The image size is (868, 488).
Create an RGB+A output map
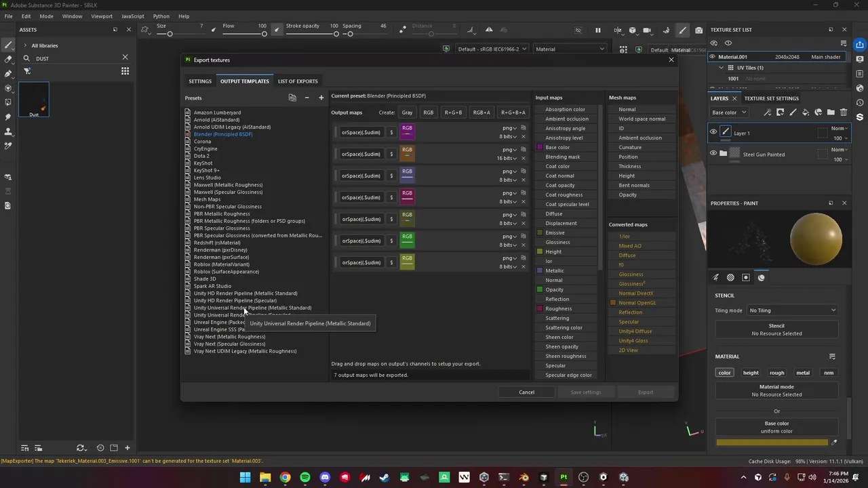(481, 113)
